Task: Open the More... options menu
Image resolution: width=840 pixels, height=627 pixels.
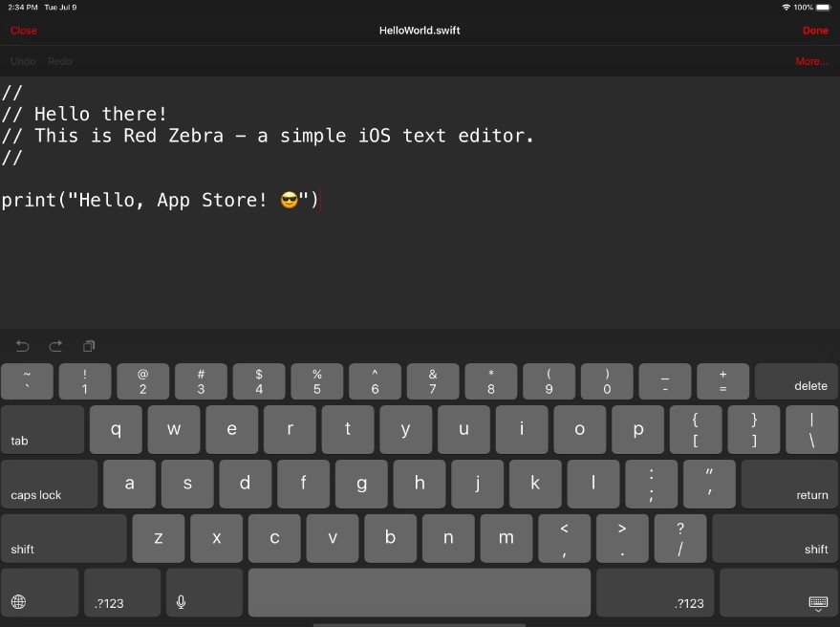Action: pos(811,61)
